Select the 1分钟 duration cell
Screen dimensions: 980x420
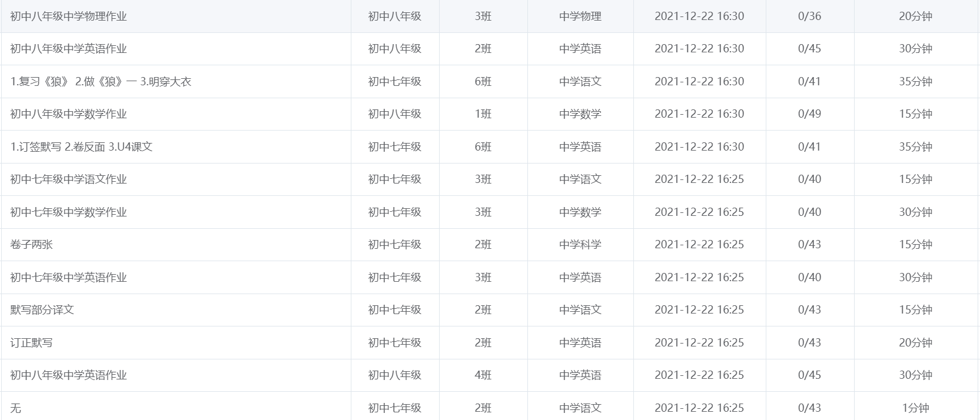point(915,408)
